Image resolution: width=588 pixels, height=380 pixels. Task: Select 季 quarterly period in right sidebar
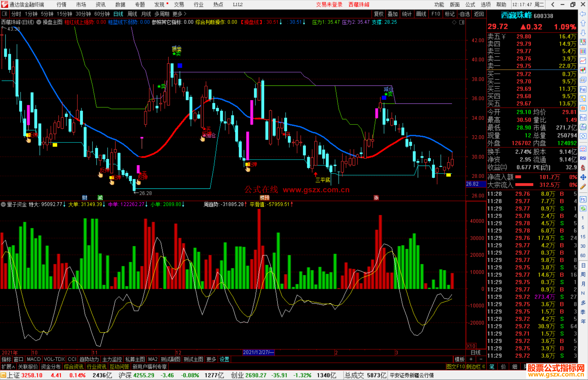coord(583,312)
